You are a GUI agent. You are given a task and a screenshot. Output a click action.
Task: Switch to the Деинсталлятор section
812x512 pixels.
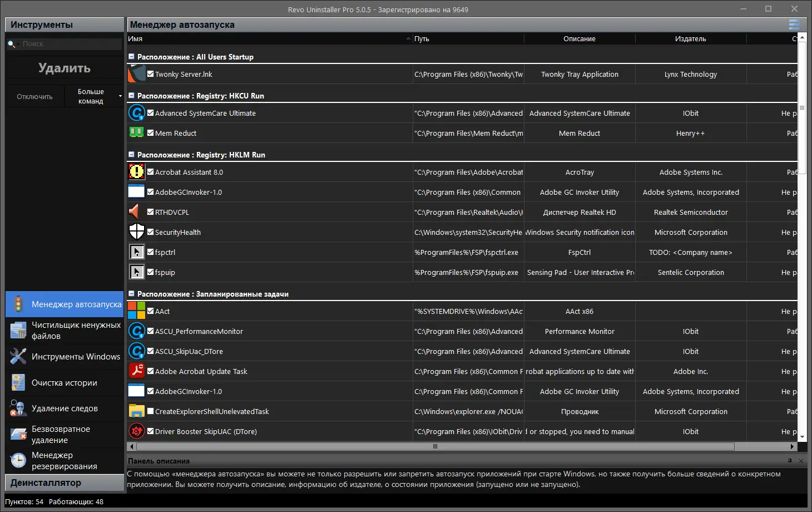65,483
